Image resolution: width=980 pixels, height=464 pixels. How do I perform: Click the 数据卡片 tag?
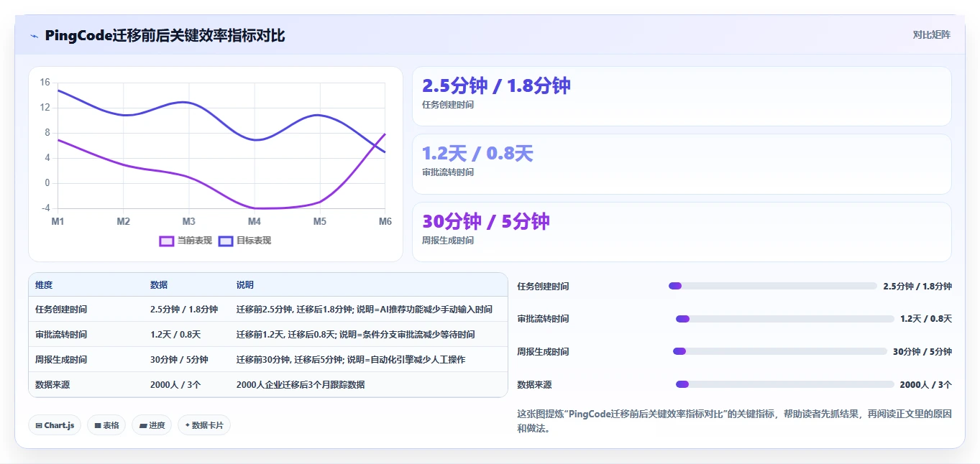204,425
